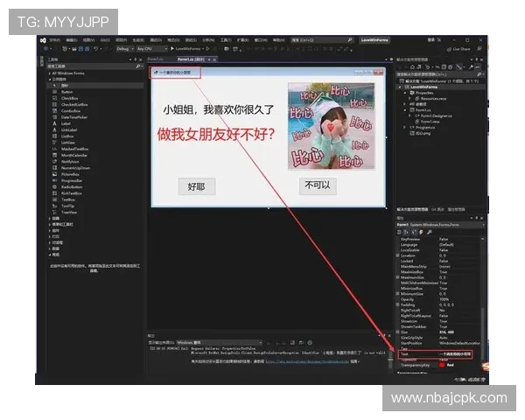The image size is (525, 420).
Task: Select the CheckBox control in Toolbox
Action: (x=69, y=98)
